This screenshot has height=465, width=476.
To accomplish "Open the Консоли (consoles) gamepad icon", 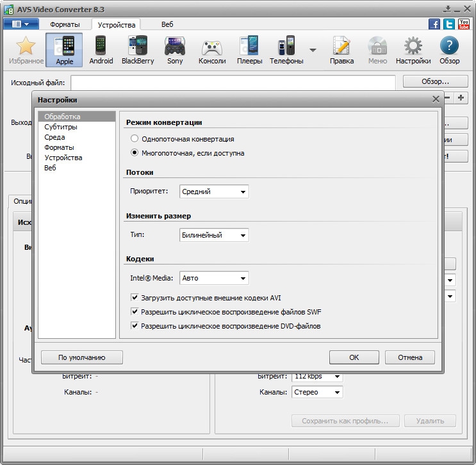I will tap(213, 49).
